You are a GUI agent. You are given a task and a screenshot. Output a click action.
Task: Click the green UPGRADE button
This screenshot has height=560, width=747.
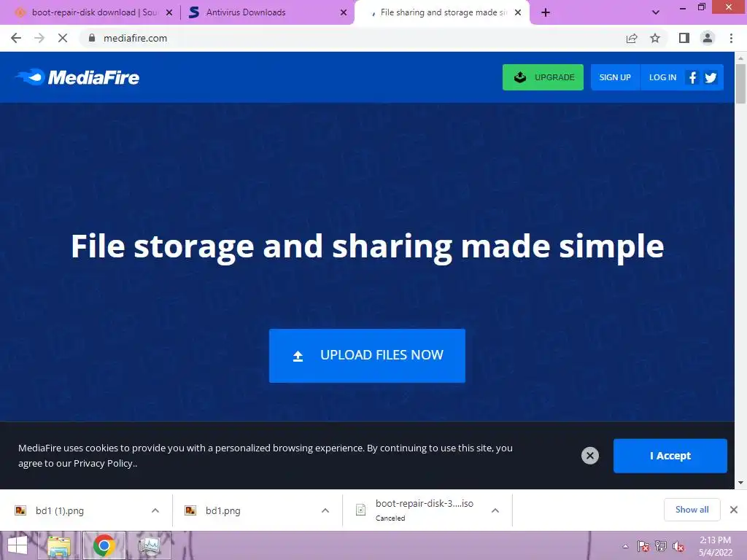click(x=543, y=77)
